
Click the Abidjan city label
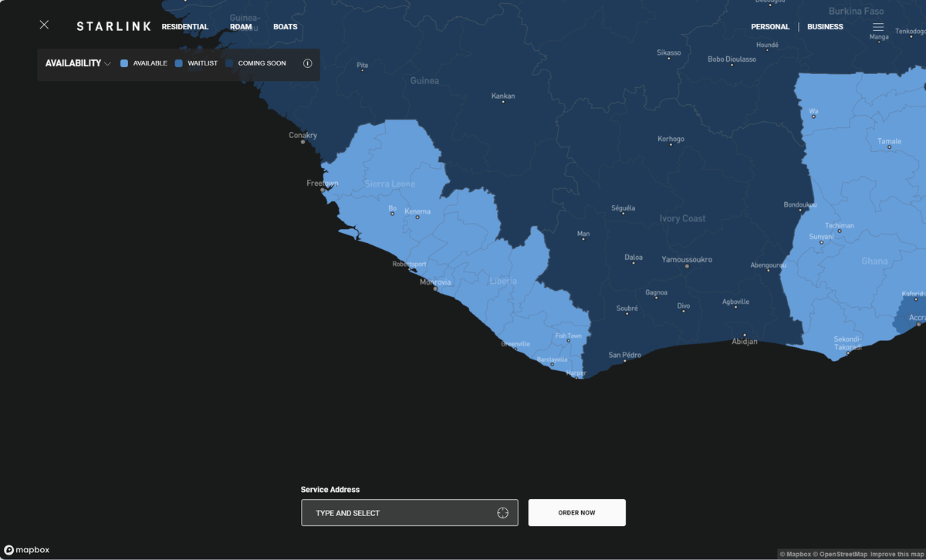(x=744, y=341)
